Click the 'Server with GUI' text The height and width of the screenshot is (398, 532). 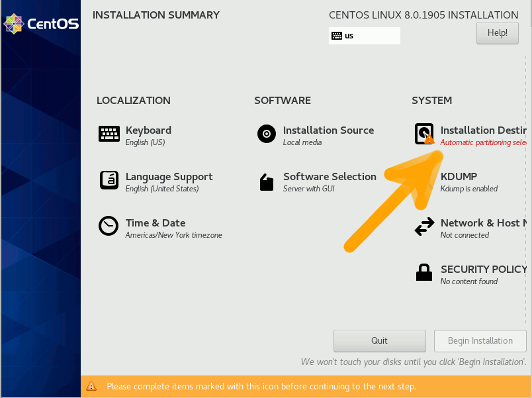[x=309, y=189]
